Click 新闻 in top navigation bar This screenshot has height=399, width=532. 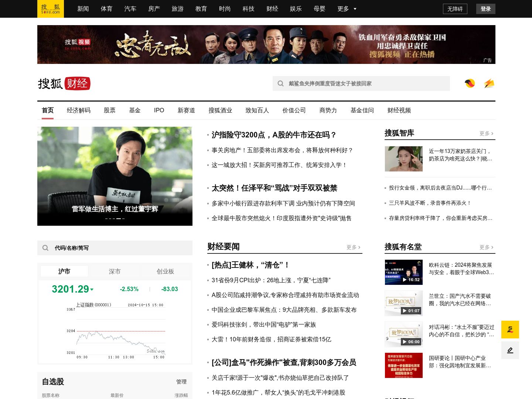(x=83, y=9)
